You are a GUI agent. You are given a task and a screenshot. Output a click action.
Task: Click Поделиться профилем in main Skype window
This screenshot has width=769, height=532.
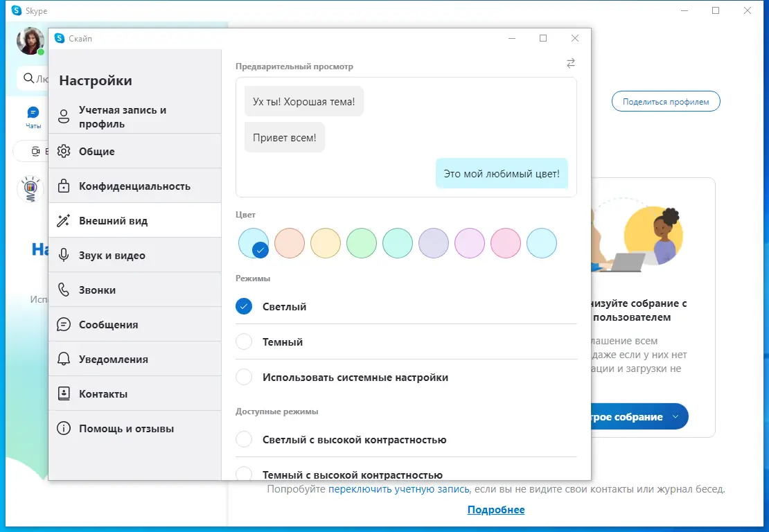[x=666, y=102]
